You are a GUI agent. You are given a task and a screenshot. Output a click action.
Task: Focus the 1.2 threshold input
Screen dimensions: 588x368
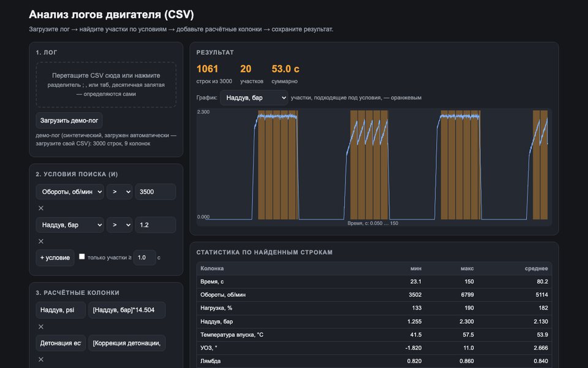pyautogui.click(x=155, y=225)
